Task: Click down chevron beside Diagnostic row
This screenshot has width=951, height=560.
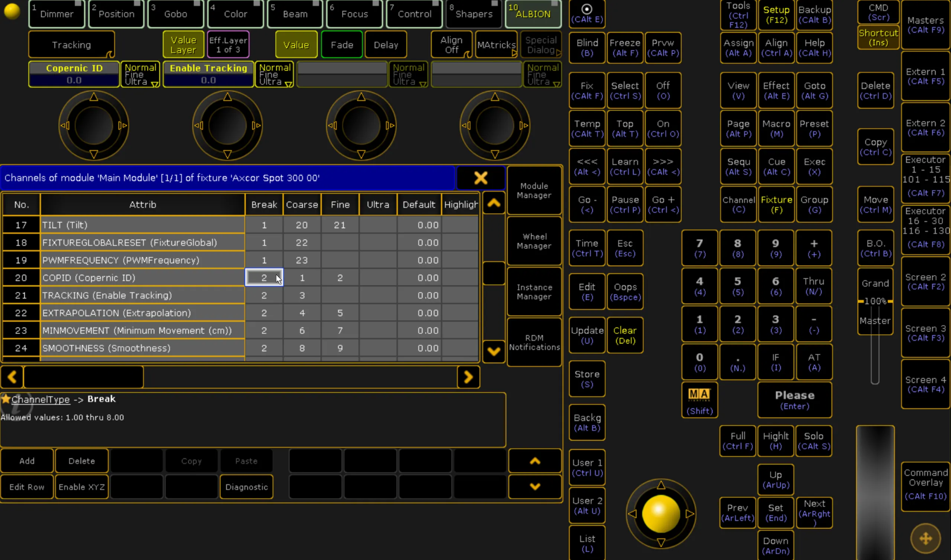Action: click(535, 487)
